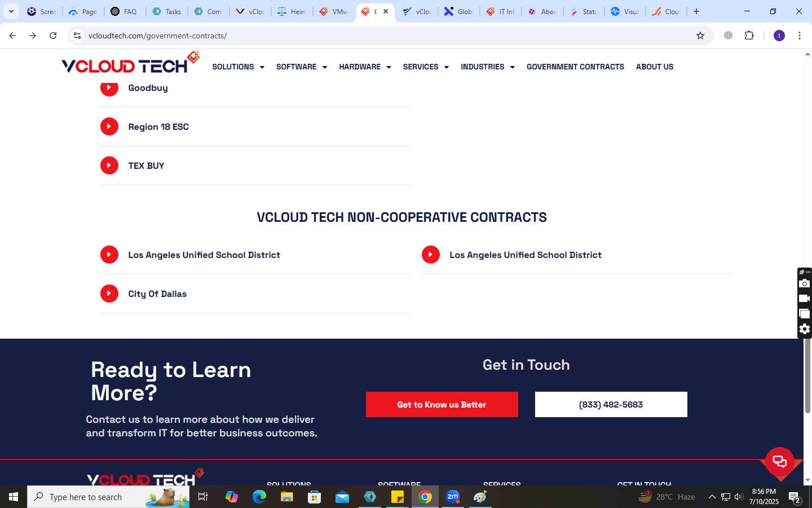Click the vCloud Tech logo in header
812x508 pixels.
click(130, 63)
